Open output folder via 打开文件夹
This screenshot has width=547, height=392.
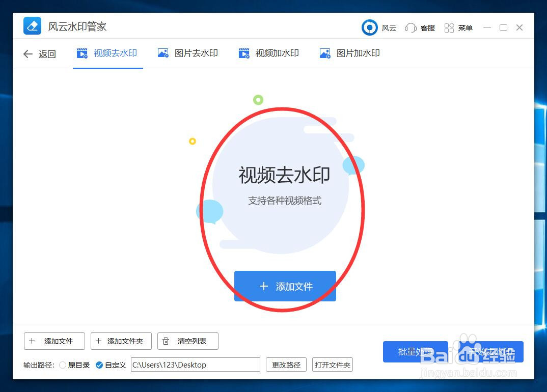332,365
